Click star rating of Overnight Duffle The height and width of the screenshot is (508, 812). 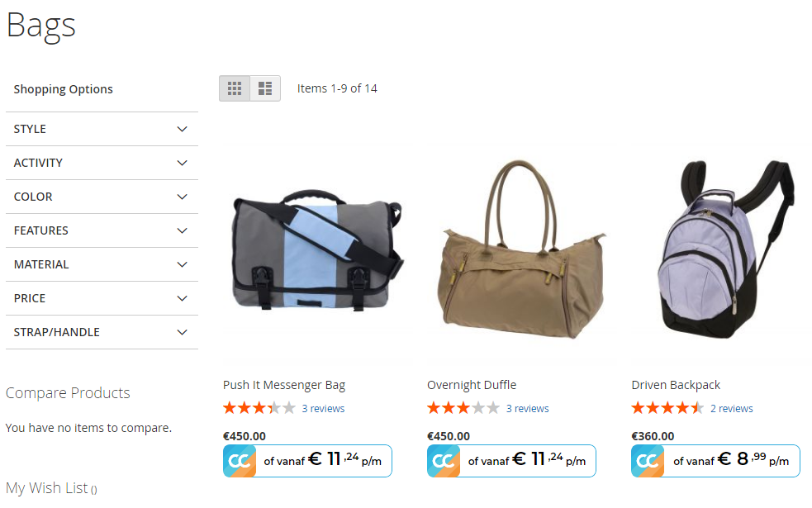[x=463, y=408]
